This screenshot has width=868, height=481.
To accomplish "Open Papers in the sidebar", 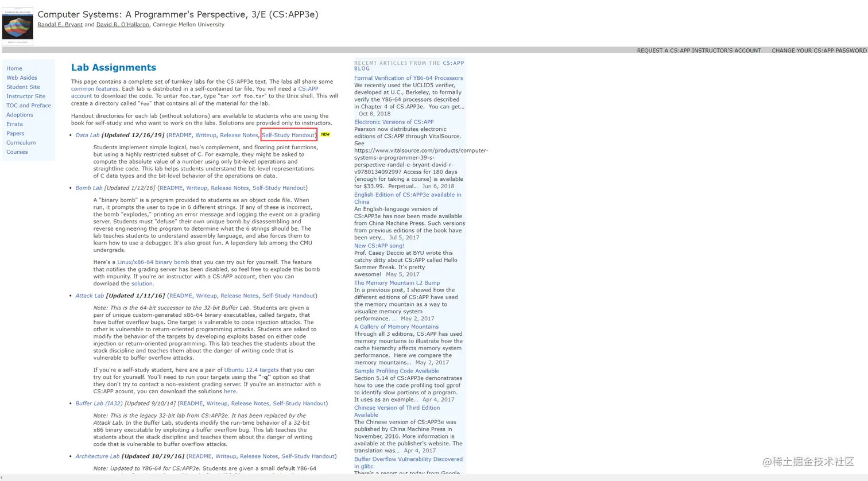I will coord(15,133).
